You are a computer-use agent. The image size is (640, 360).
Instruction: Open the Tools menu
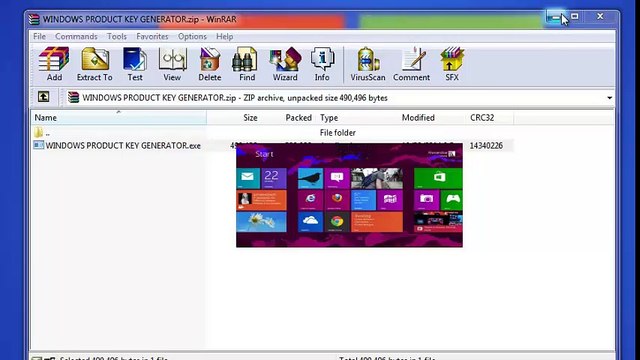coord(117,36)
